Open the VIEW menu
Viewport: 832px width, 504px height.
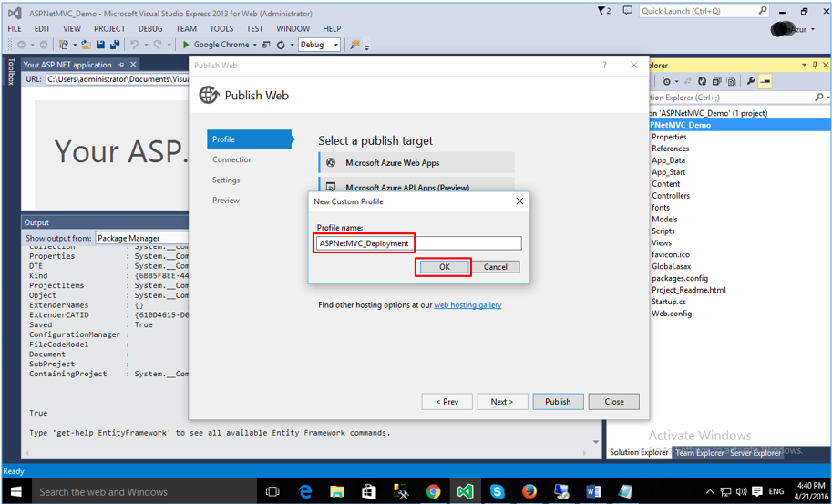(x=72, y=28)
